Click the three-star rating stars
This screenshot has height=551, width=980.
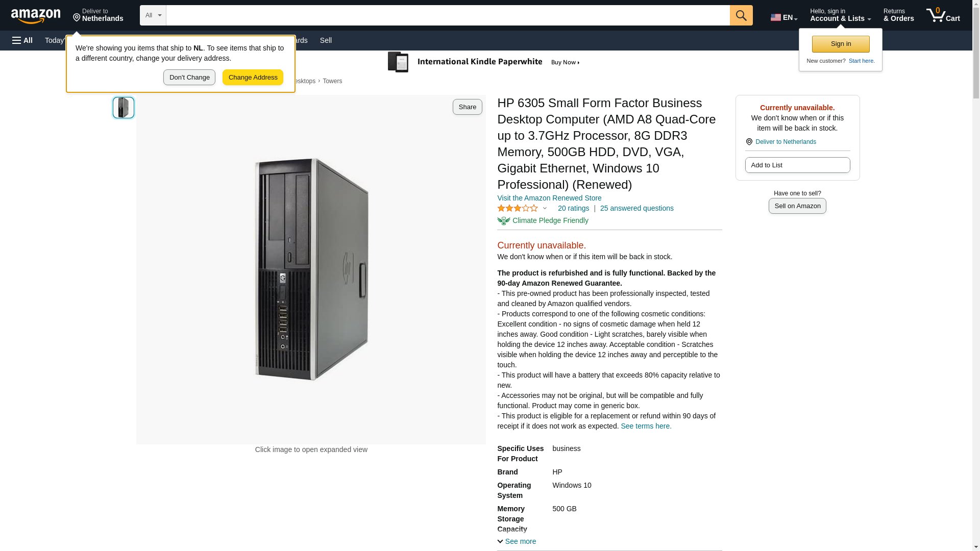point(517,208)
